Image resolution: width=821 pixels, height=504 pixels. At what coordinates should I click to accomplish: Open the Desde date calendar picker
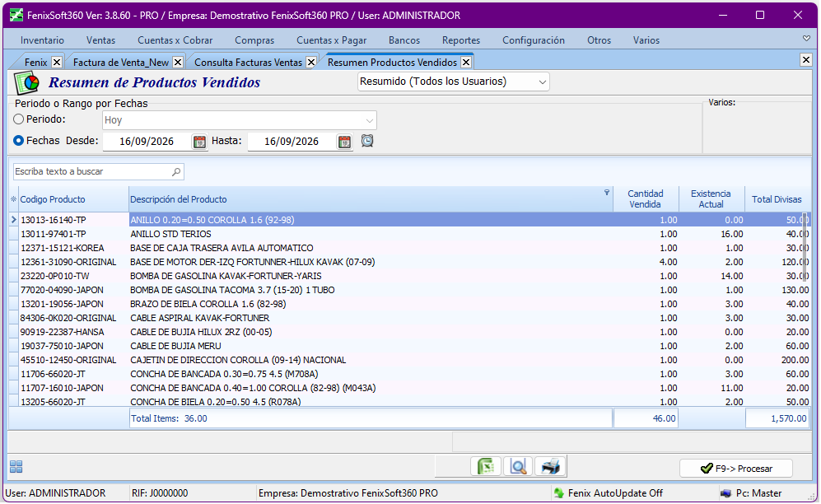[x=199, y=142]
